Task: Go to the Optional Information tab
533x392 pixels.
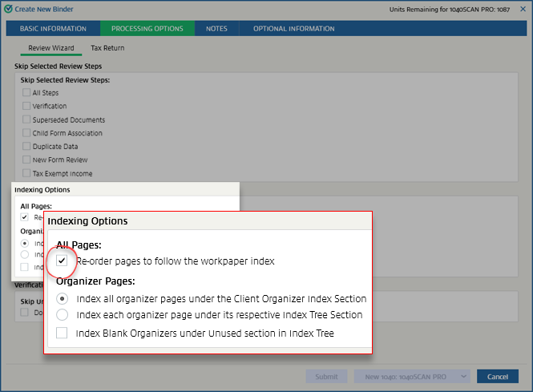Action: coord(293,29)
